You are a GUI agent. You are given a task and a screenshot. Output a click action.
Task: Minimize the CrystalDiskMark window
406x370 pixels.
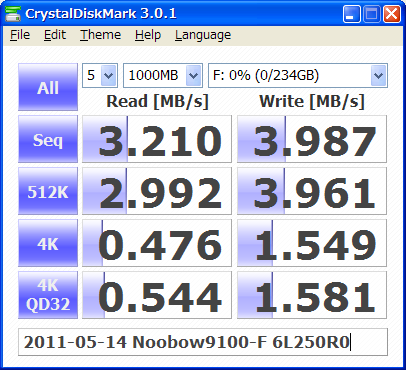coord(352,14)
